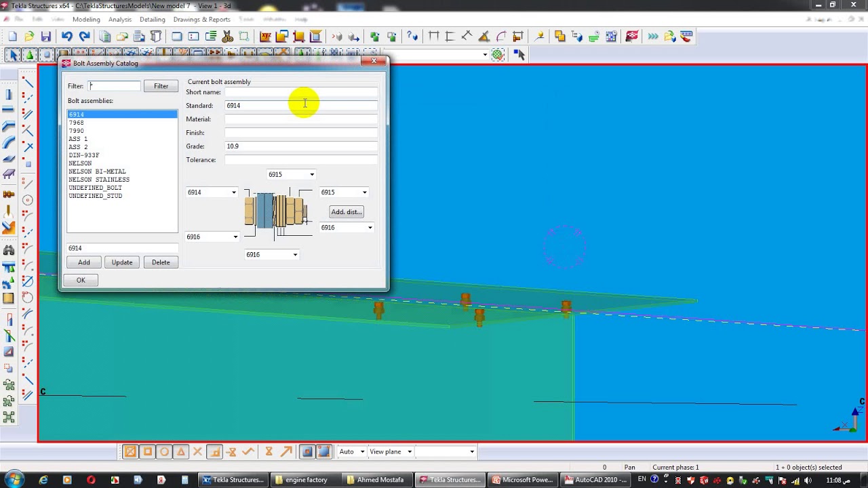Viewport: 868px width, 488px height.
Task: Select NELSON STAINLESS in the list
Action: (122, 180)
